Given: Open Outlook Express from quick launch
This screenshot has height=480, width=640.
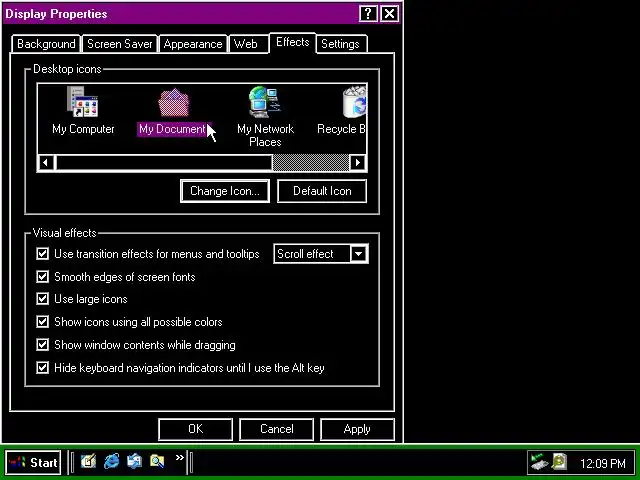Looking at the screenshot, I should [x=134, y=462].
